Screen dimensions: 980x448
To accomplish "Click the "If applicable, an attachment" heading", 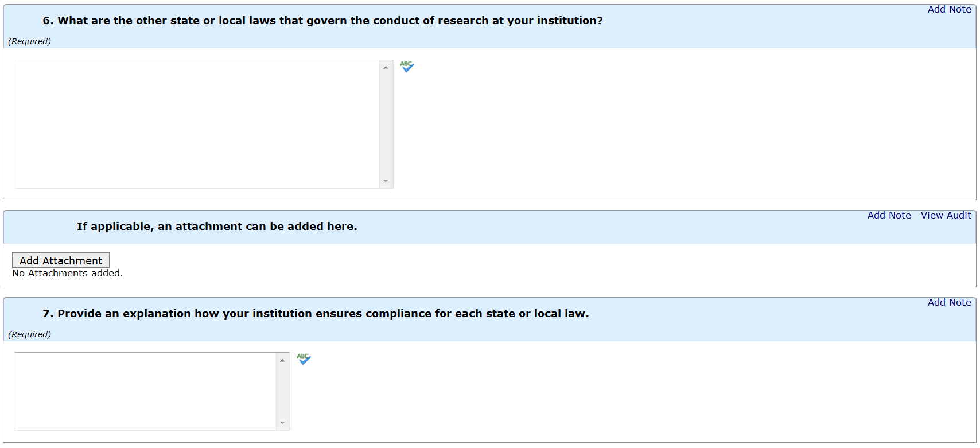I will pyautogui.click(x=217, y=227).
